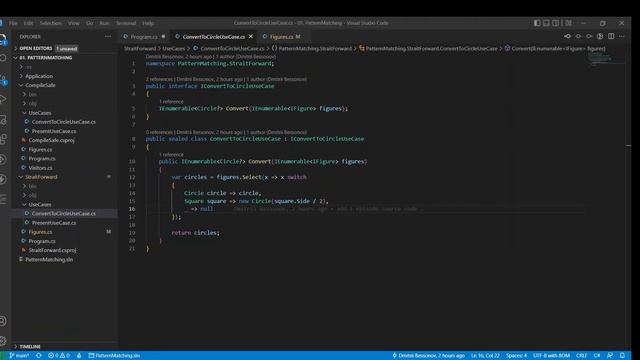Expand the Timeline section

[x=64, y=346]
